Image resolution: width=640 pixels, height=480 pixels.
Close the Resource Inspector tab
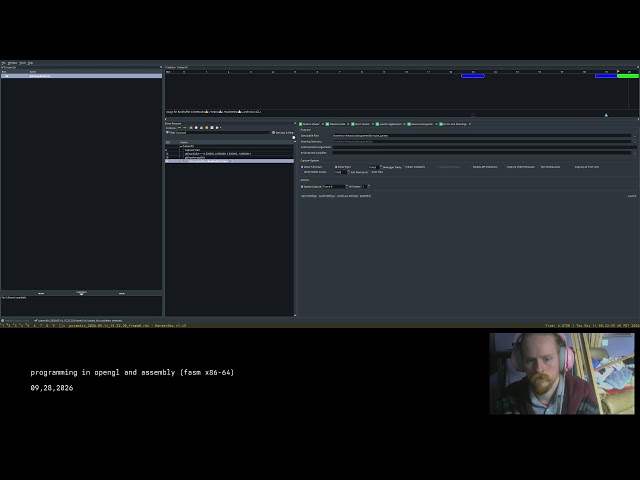coord(436,124)
